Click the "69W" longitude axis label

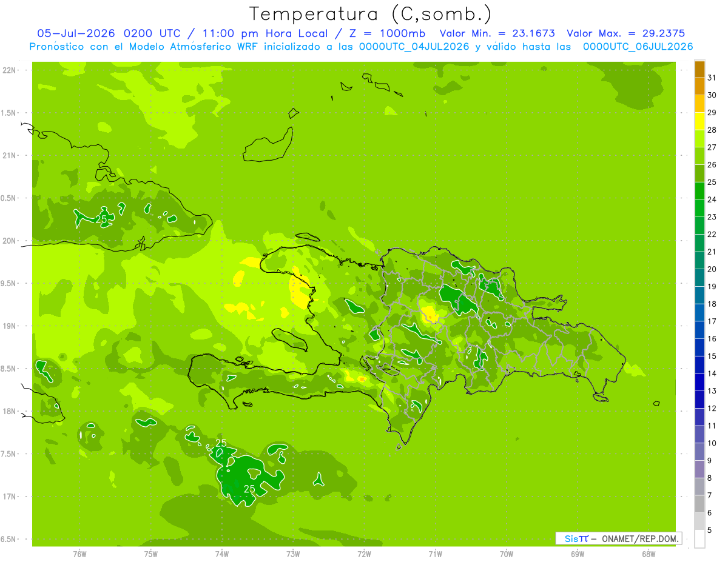[578, 554]
